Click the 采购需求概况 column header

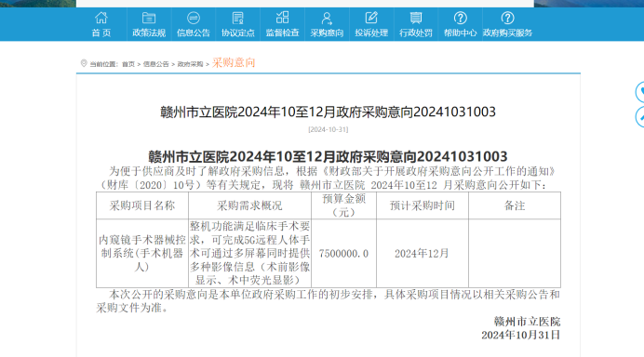(x=249, y=205)
